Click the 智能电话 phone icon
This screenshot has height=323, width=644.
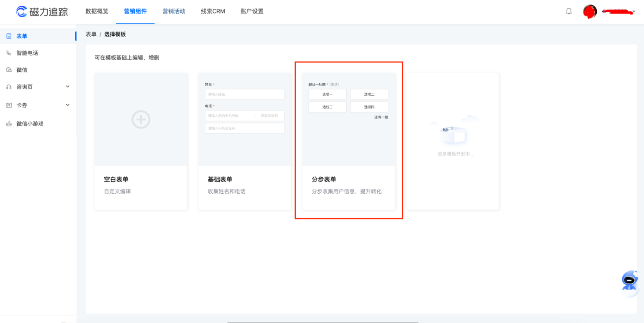coord(9,53)
